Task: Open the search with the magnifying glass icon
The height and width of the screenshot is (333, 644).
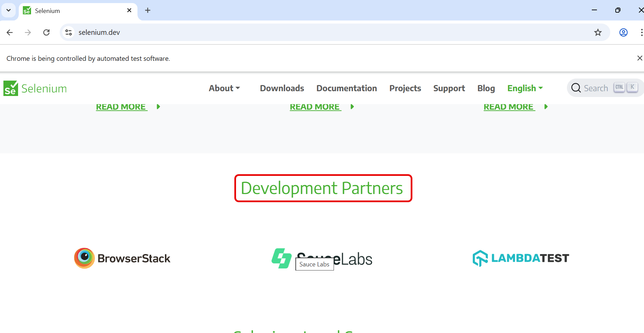Action: 576,88
